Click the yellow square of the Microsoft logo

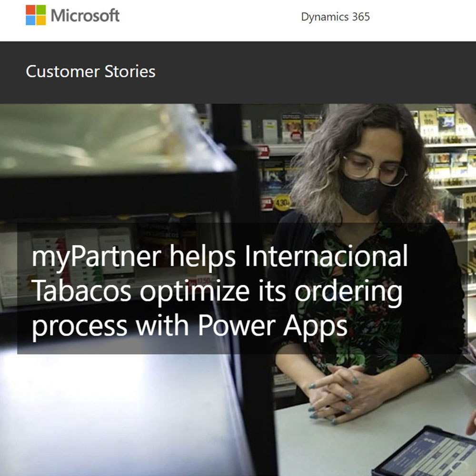41,20
